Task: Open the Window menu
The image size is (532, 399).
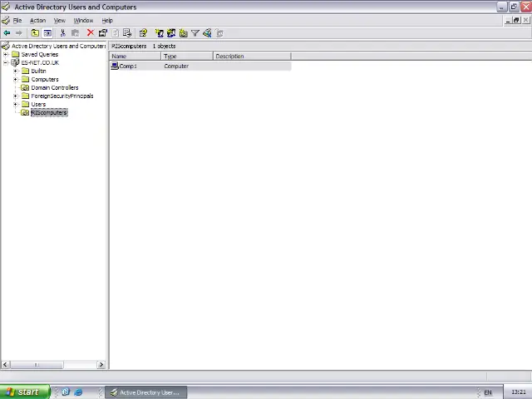Action: click(83, 20)
